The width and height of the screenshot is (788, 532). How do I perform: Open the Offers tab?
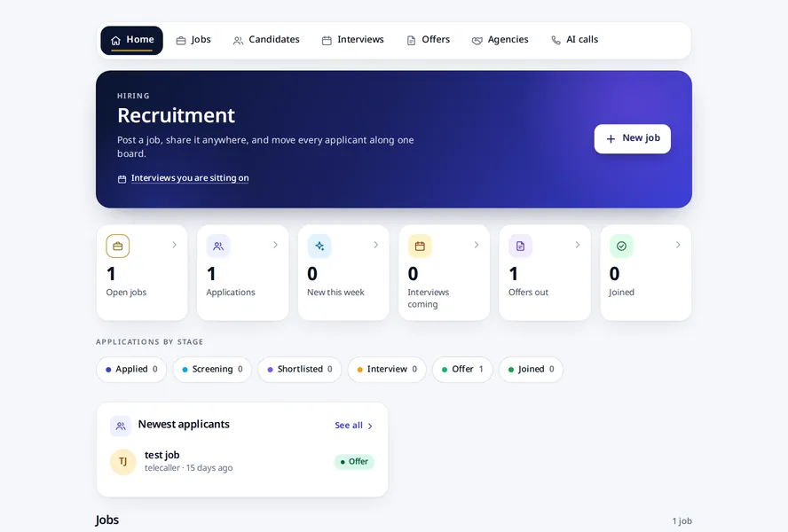click(x=429, y=40)
